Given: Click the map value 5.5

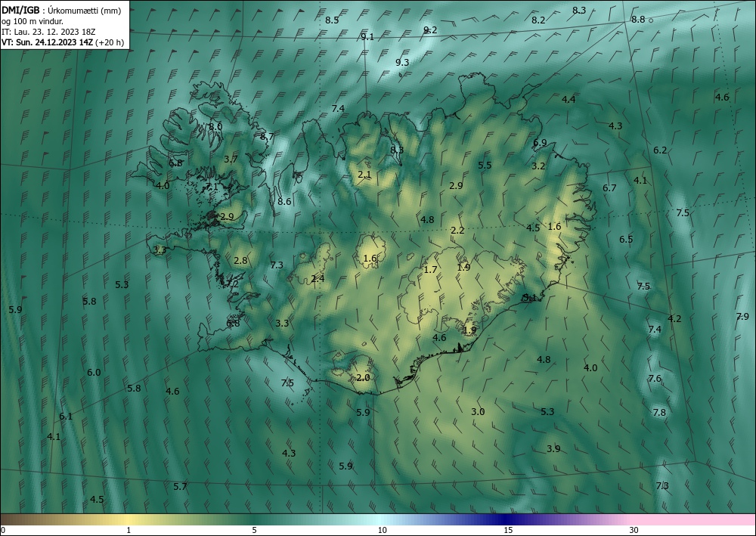Looking at the screenshot, I should pos(485,166).
